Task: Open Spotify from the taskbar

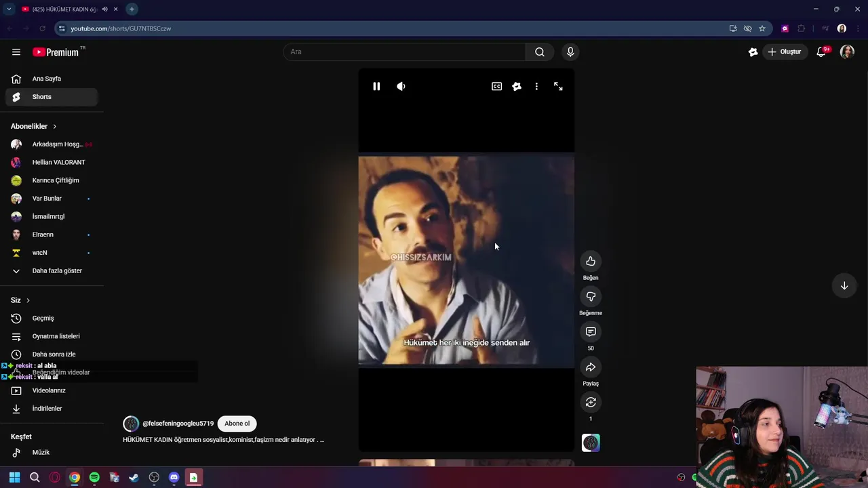Action: (94, 477)
